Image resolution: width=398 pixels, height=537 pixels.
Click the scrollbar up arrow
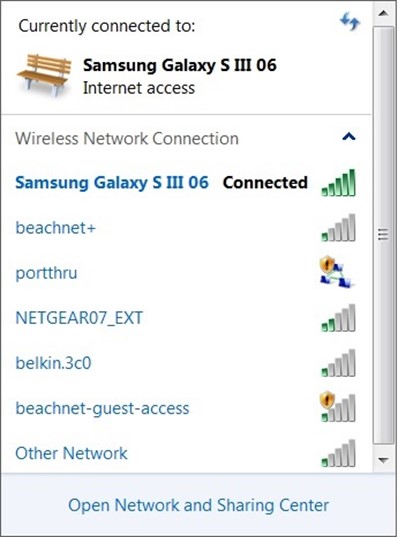coord(383,13)
